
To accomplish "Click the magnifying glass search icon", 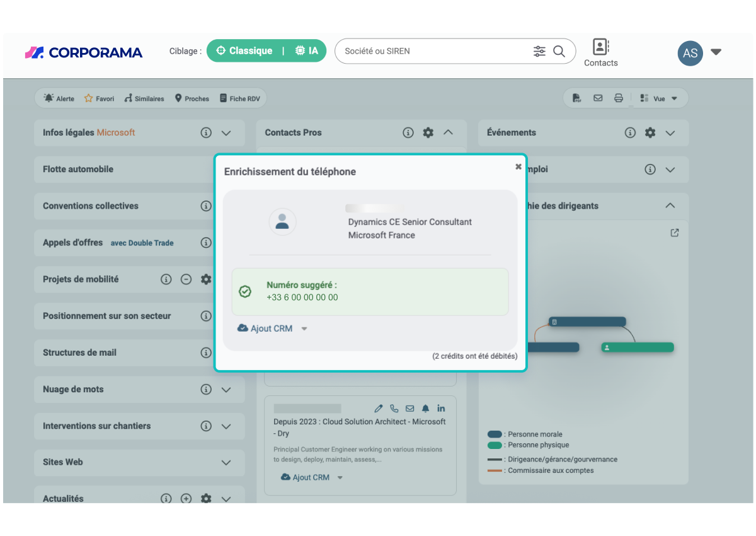I will click(559, 51).
